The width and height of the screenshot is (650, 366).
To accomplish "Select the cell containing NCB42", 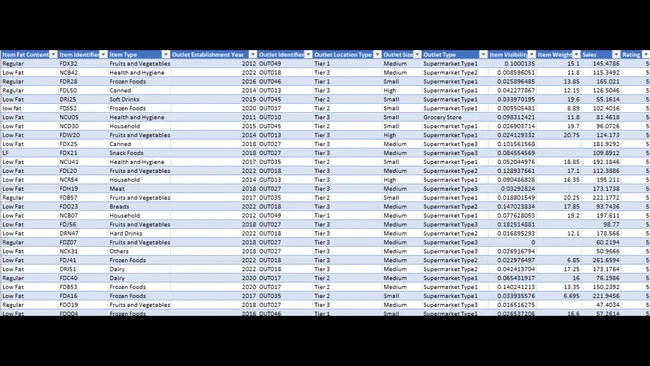I will (x=83, y=73).
